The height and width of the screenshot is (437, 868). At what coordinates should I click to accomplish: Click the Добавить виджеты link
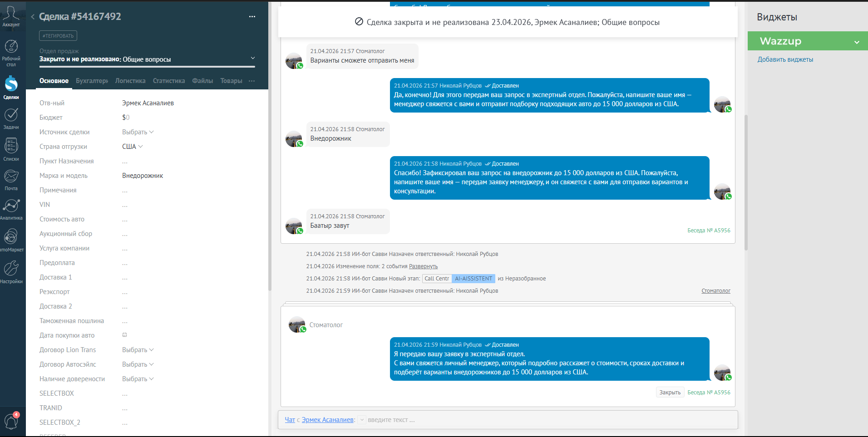click(785, 59)
